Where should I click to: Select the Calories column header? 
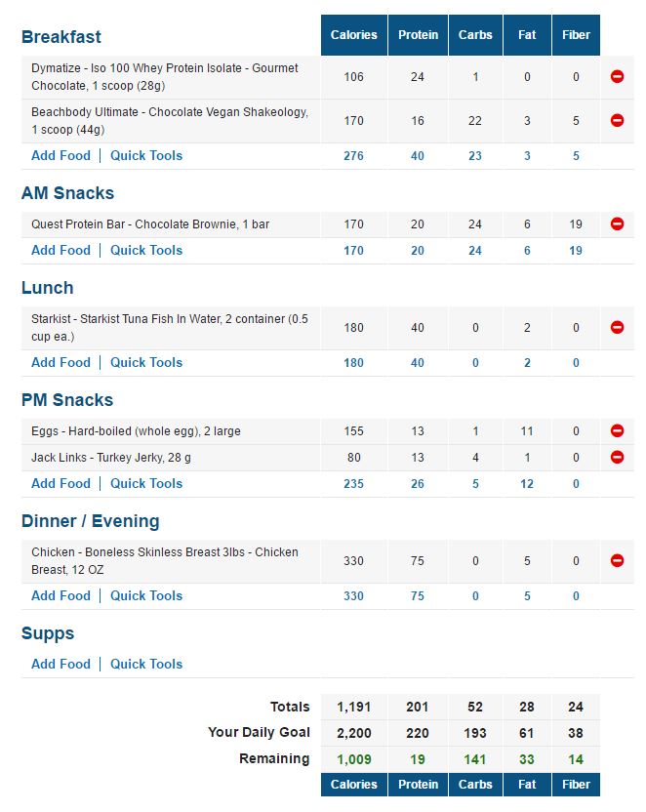(353, 34)
